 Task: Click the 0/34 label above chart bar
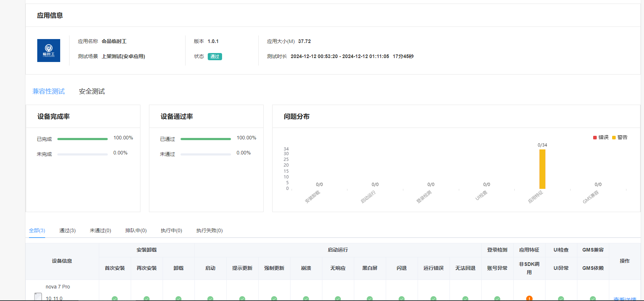click(x=542, y=145)
